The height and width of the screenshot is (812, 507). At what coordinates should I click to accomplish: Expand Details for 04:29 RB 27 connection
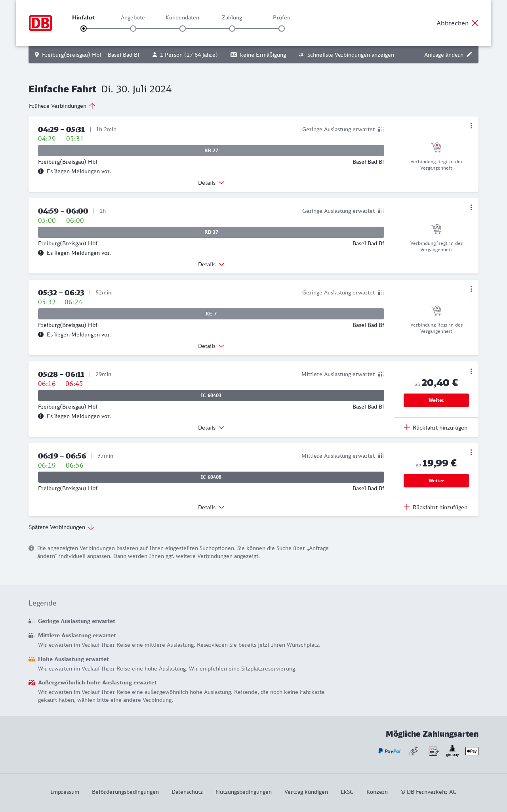coord(211,183)
